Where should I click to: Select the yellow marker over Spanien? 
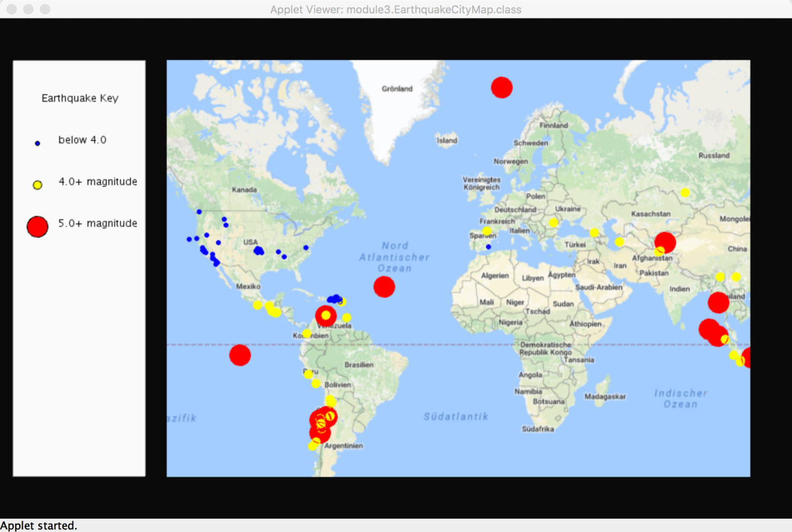coord(487,231)
